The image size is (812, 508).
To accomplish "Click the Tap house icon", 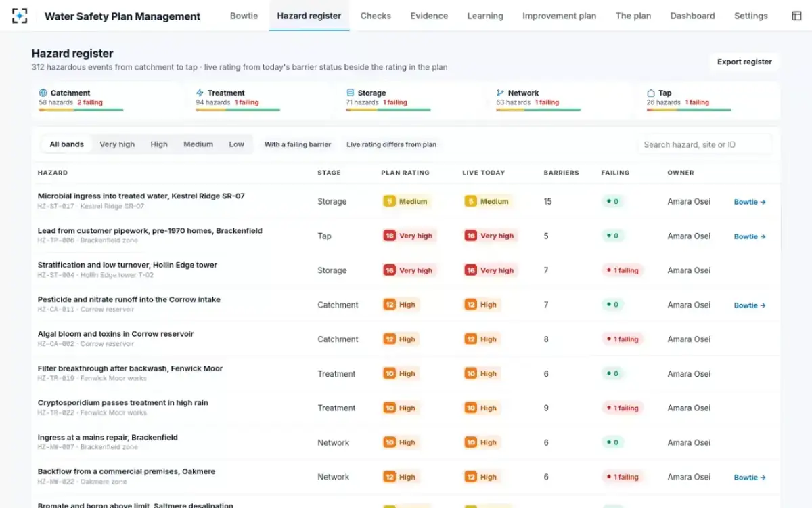I will [651, 93].
